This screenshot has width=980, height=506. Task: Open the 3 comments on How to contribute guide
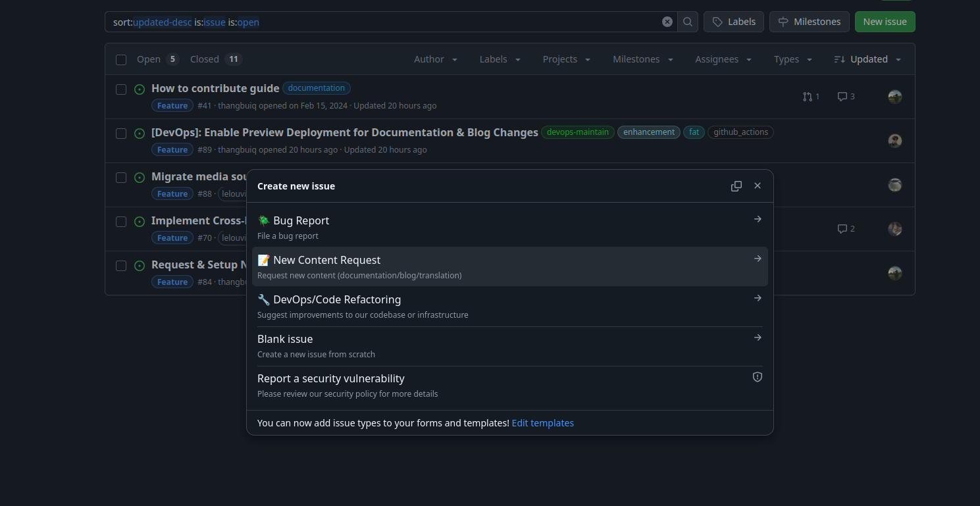tap(845, 96)
